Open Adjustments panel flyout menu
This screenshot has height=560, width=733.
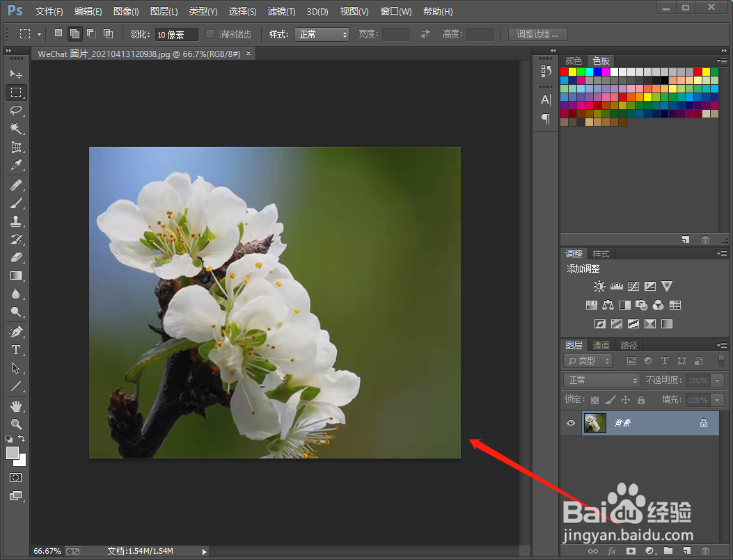coord(723,254)
